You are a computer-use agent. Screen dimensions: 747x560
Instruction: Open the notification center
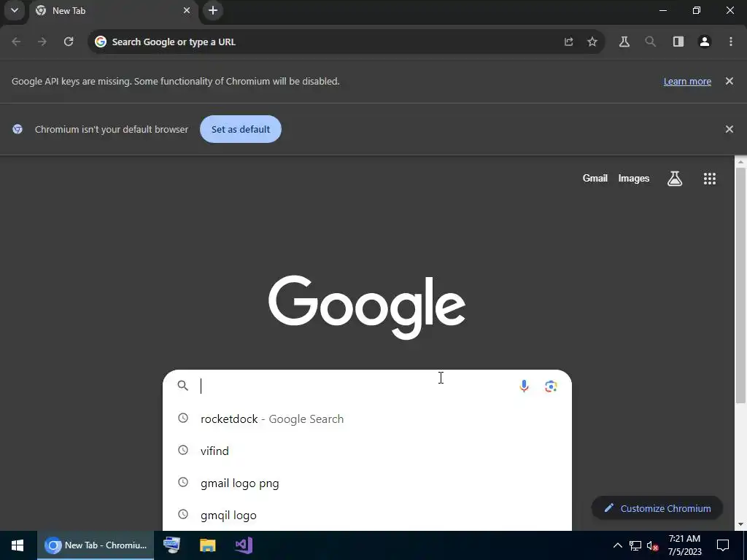(x=723, y=545)
